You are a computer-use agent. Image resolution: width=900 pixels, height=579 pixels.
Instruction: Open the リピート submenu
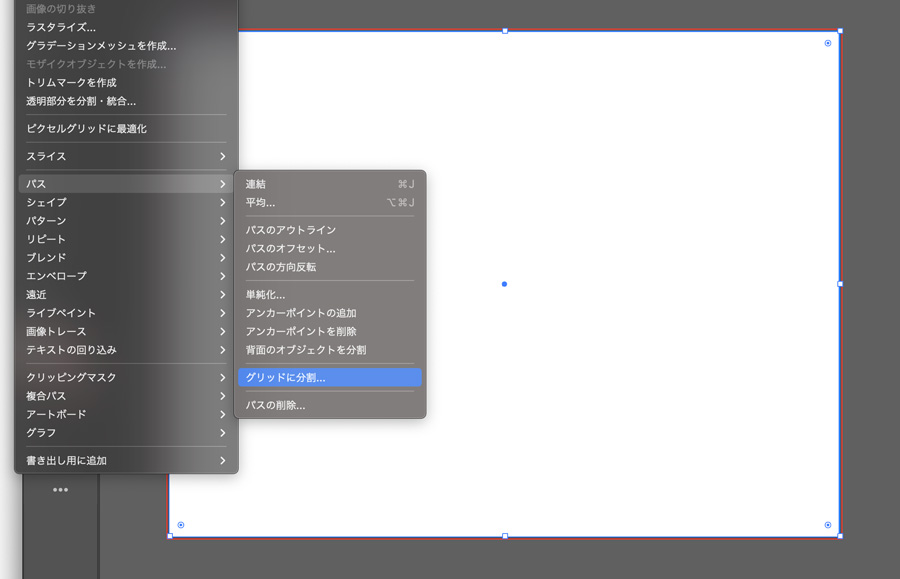tap(126, 239)
